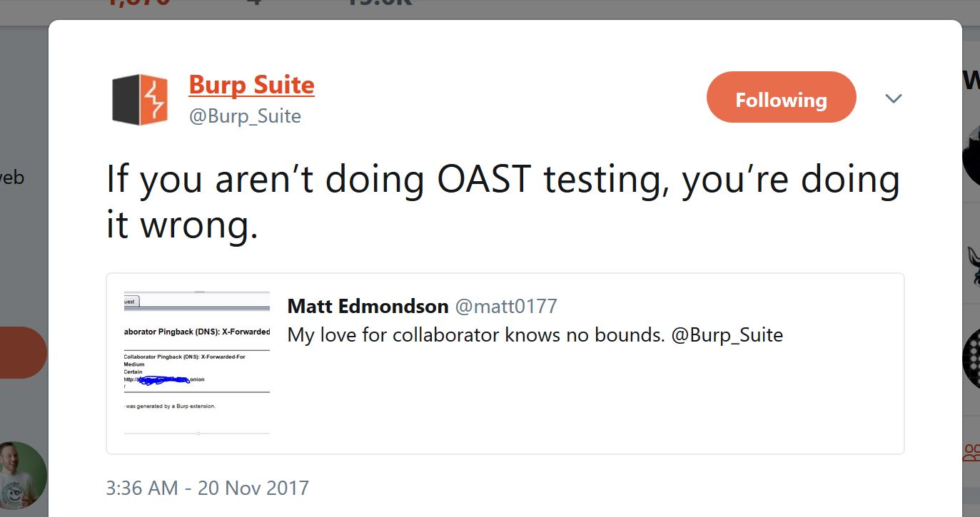Click the orange people icon at bottom right
The image size is (980, 517).
(x=971, y=451)
